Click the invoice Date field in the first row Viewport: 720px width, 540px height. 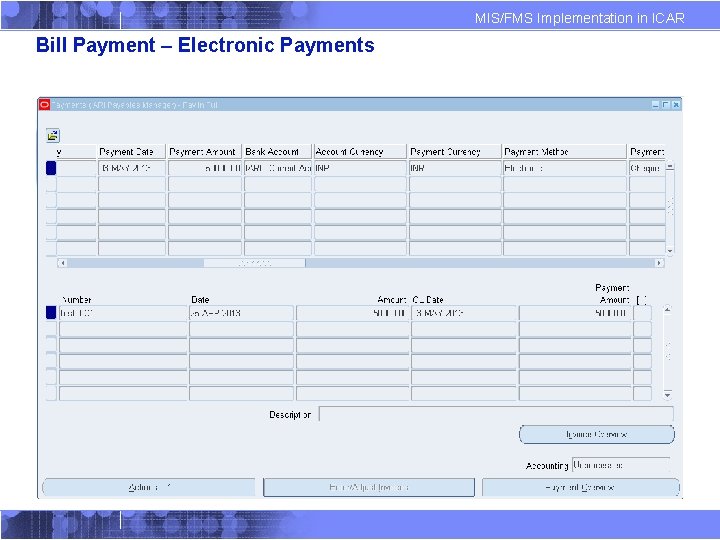(x=241, y=313)
